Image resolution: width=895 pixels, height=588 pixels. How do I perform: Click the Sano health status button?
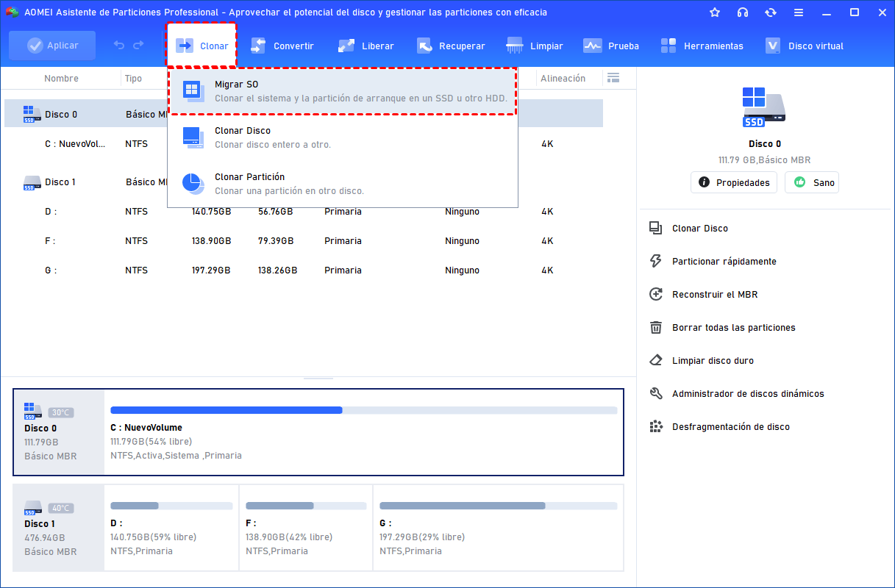point(812,182)
